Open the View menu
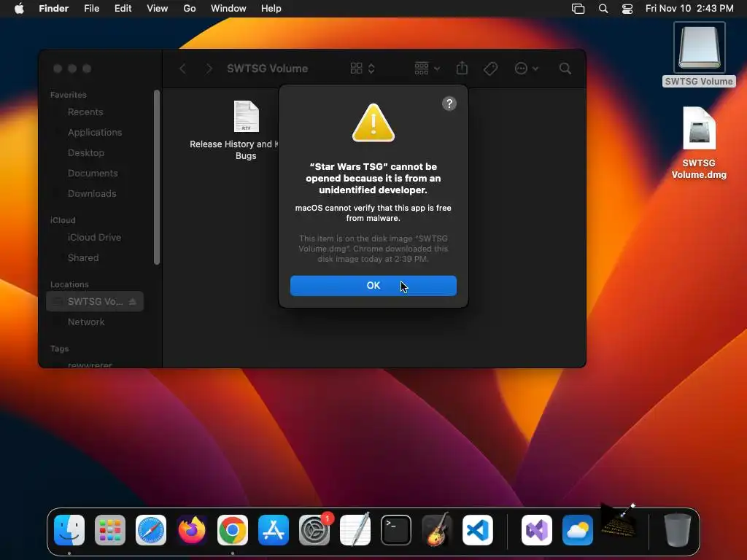 (158, 9)
